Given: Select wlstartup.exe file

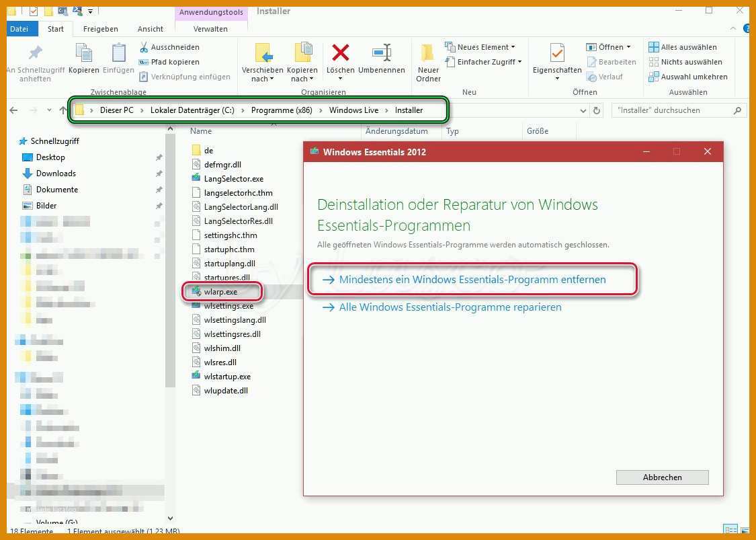Looking at the screenshot, I should click(227, 377).
